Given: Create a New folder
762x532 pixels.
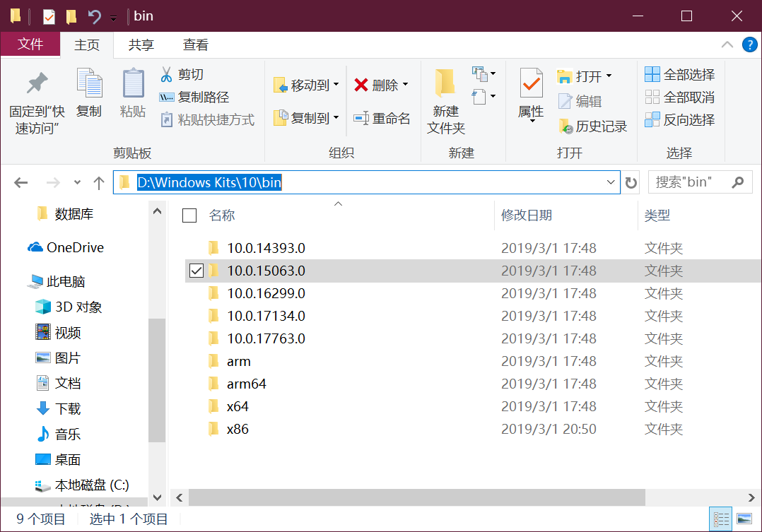Looking at the screenshot, I should pos(445,100).
